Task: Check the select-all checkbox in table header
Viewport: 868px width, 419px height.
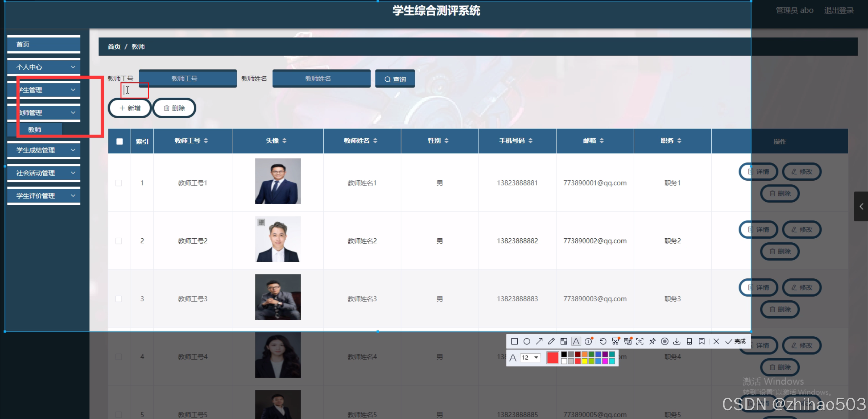Action: pos(119,141)
